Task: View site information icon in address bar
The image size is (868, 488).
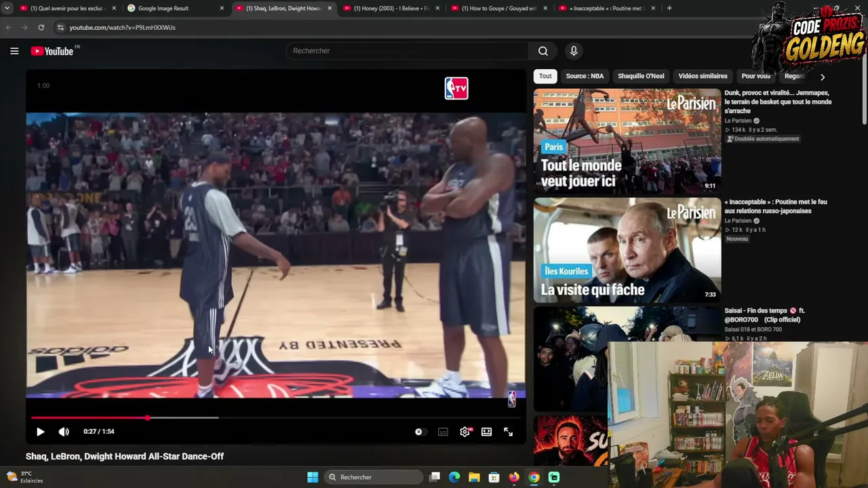Action: tap(60, 28)
